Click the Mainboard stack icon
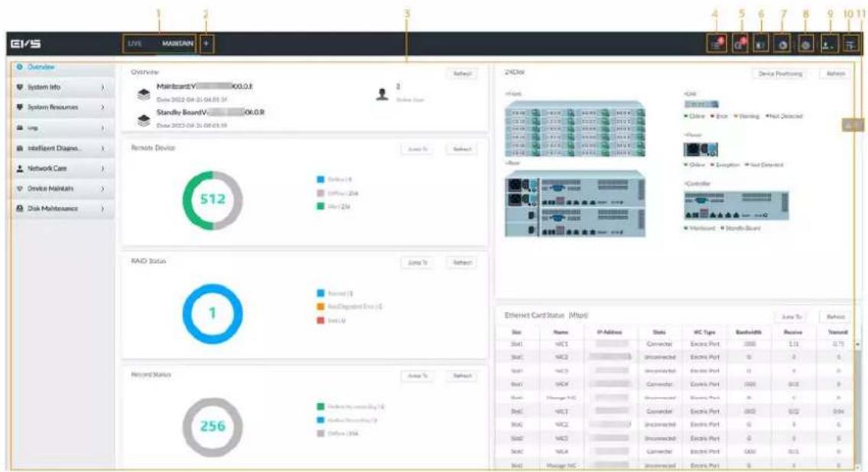Image resolution: width=868 pixels, height=472 pixels. point(143,93)
